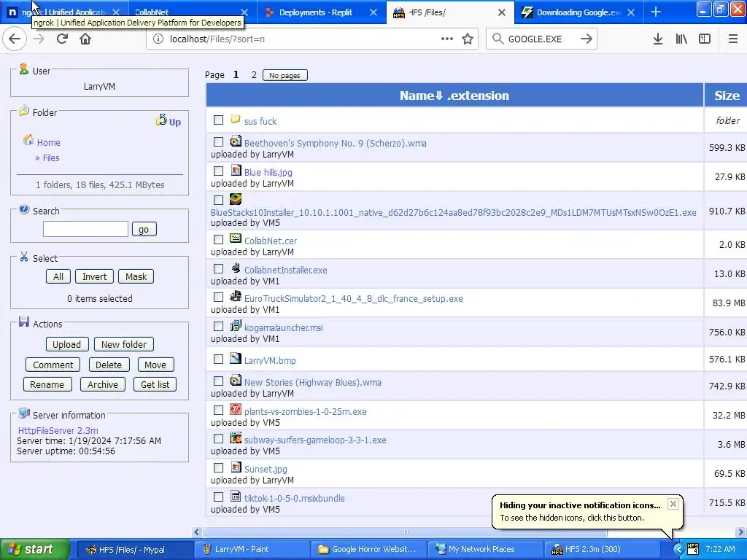The width and height of the screenshot is (747, 560).
Task: Open the Windows start button
Action: [34, 549]
